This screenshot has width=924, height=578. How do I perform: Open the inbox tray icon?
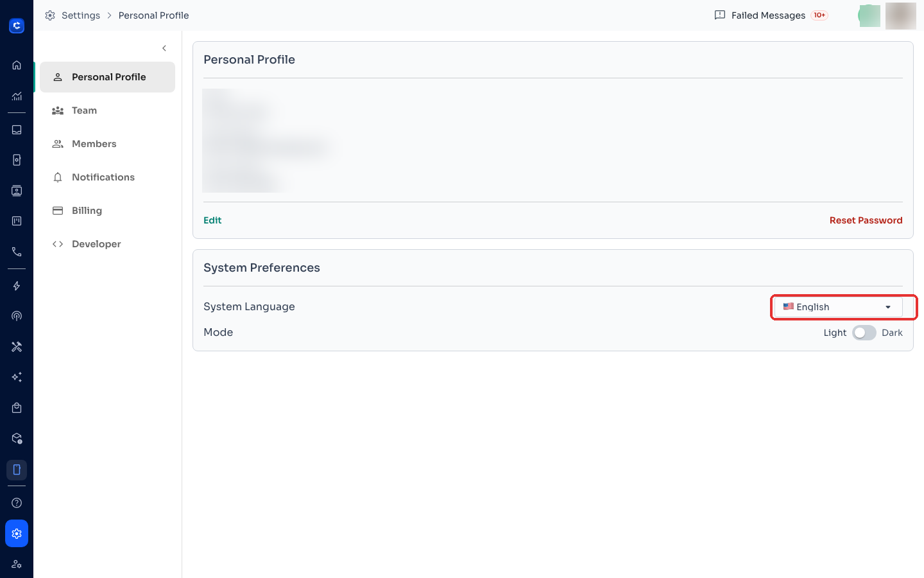[17, 130]
